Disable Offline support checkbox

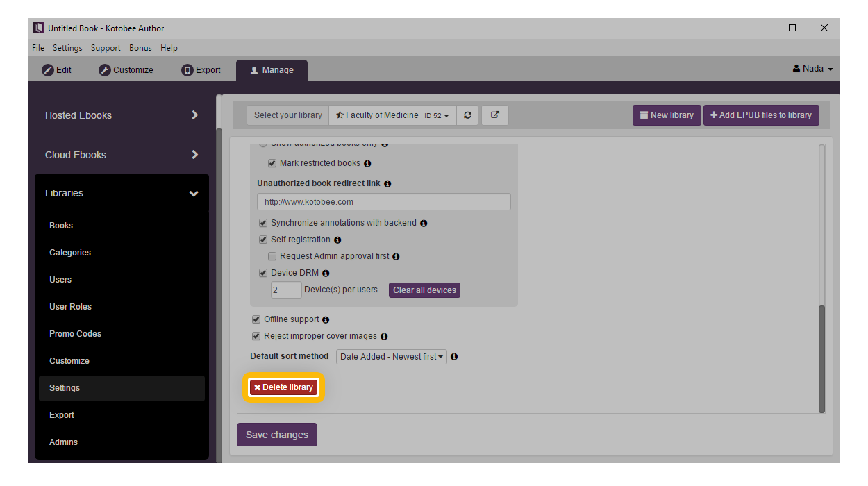(256, 320)
